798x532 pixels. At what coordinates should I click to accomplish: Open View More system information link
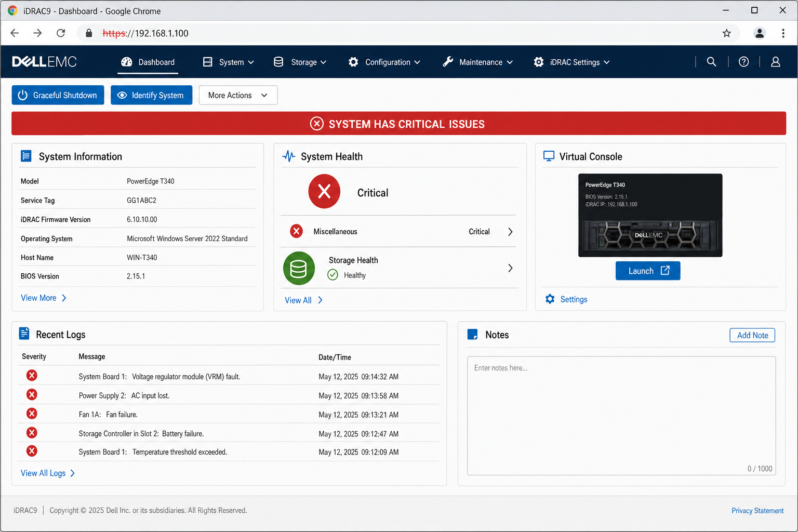(44, 298)
